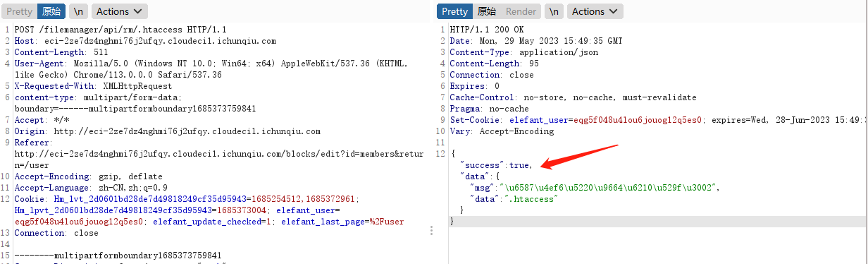Open the response Actions dropdown
This screenshot has height=264, width=868.
click(x=595, y=11)
